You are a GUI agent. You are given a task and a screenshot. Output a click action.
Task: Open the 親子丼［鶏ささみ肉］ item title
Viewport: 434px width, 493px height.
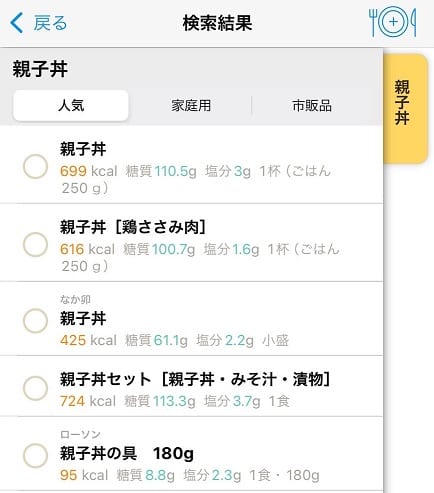point(133,227)
